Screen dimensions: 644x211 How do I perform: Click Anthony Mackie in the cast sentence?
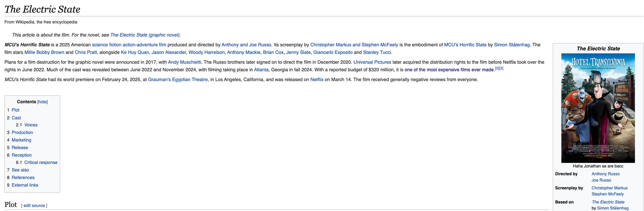(x=244, y=52)
